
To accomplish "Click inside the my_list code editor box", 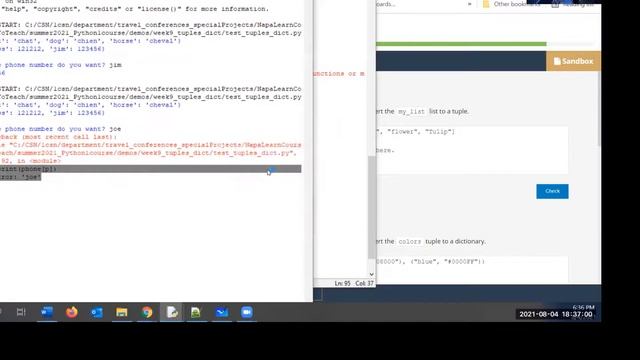I will [x=472, y=150].
